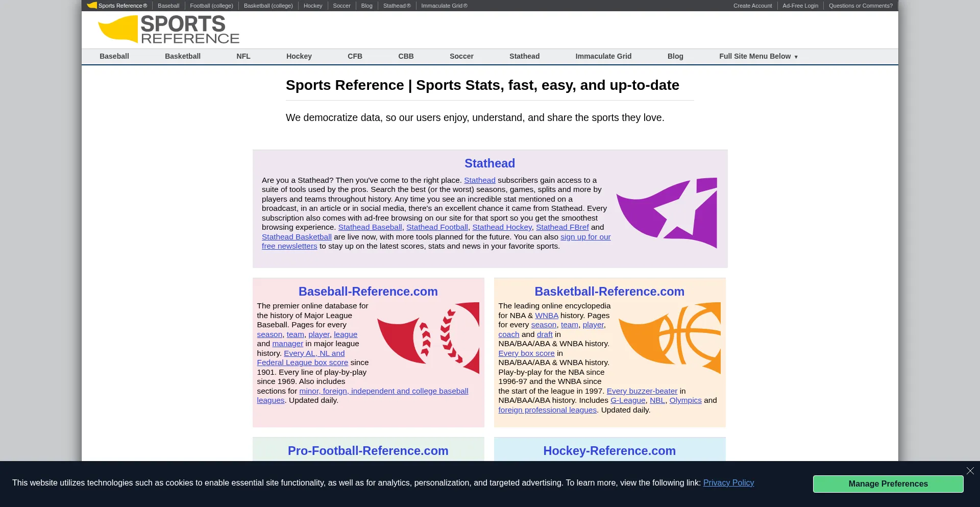Screen dimensions: 980x507
Task: Select Immaculate Grid in main navigation
Action: (x=603, y=56)
